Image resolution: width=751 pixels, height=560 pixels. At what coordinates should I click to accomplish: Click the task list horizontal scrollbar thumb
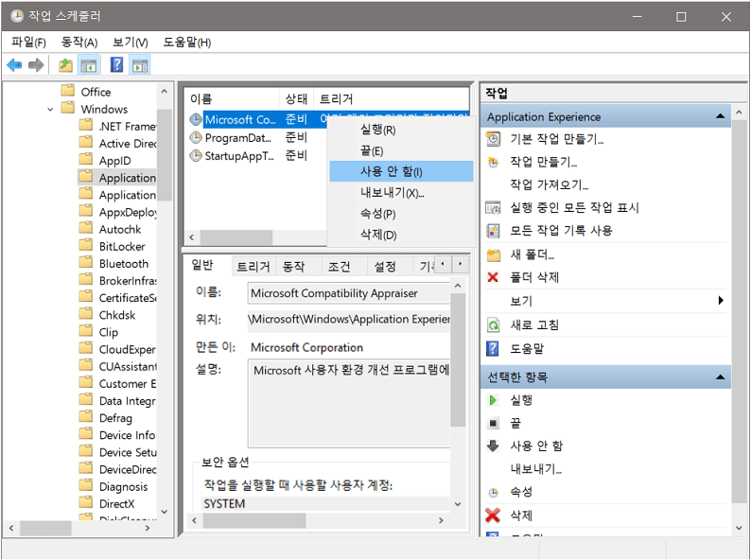pyautogui.click(x=236, y=237)
